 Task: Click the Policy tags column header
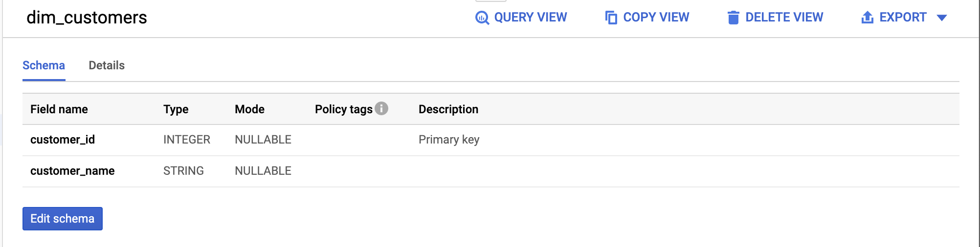coord(343,109)
